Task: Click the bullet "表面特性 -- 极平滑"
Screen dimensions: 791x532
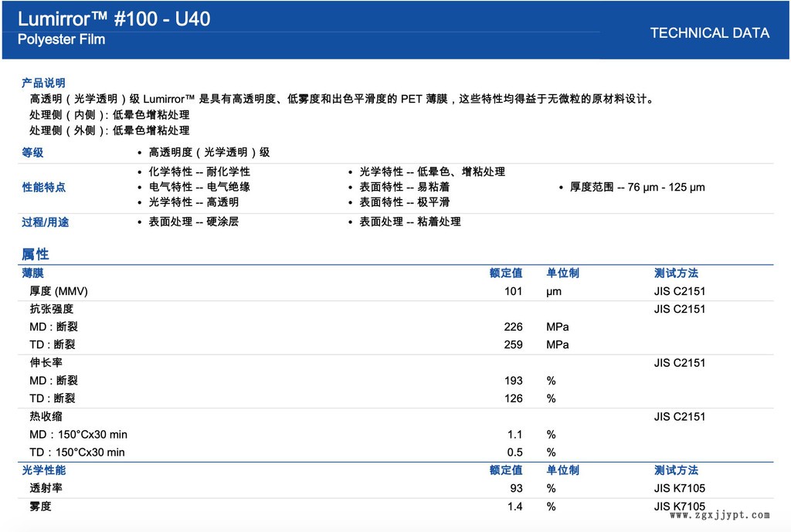Action: 405,202
